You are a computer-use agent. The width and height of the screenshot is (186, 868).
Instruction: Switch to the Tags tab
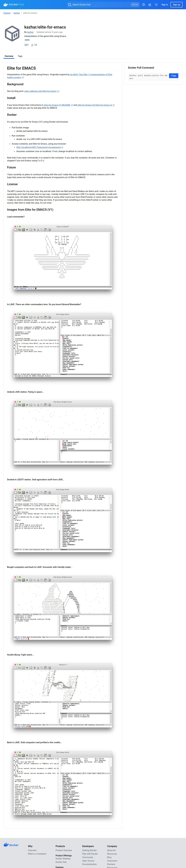tap(20, 56)
